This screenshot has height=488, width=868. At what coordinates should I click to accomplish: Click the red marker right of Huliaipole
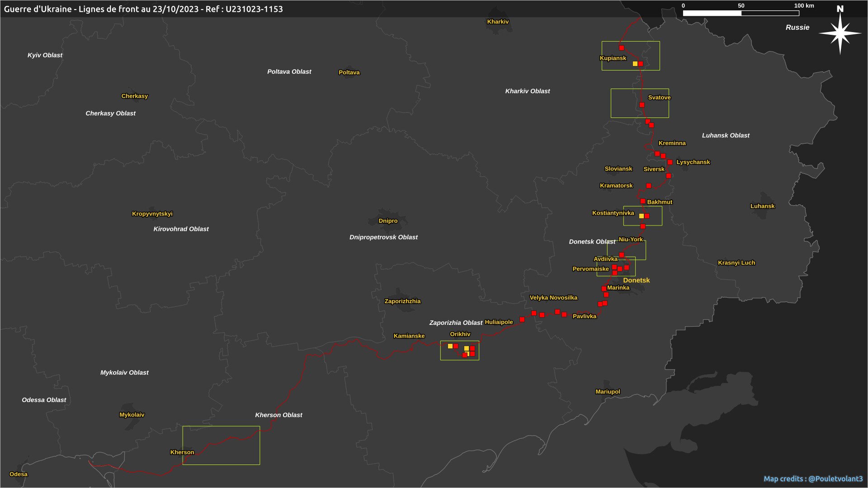(522, 319)
